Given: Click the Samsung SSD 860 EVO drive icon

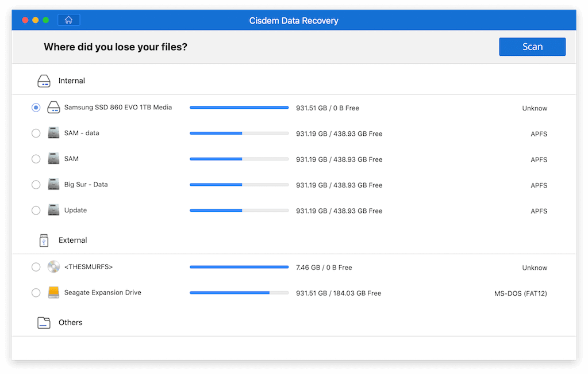Looking at the screenshot, I should point(53,107).
